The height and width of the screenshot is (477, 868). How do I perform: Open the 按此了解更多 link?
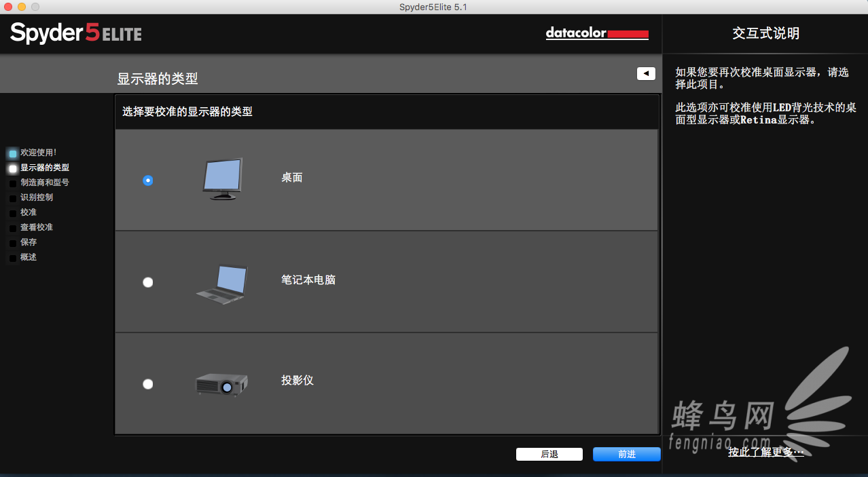pyautogui.click(x=766, y=452)
